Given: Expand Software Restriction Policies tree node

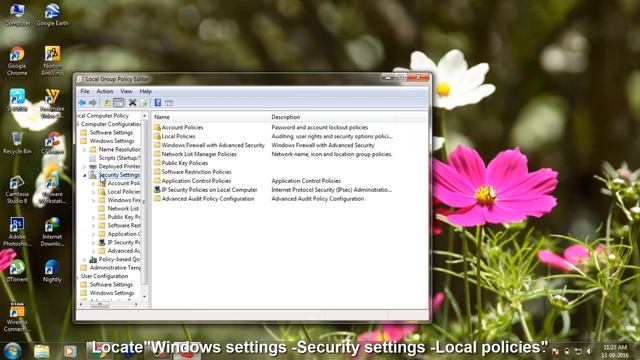Looking at the screenshot, I should 93,226.
